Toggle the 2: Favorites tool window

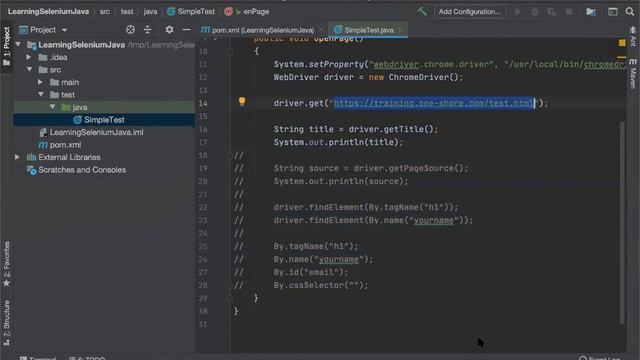(7, 264)
